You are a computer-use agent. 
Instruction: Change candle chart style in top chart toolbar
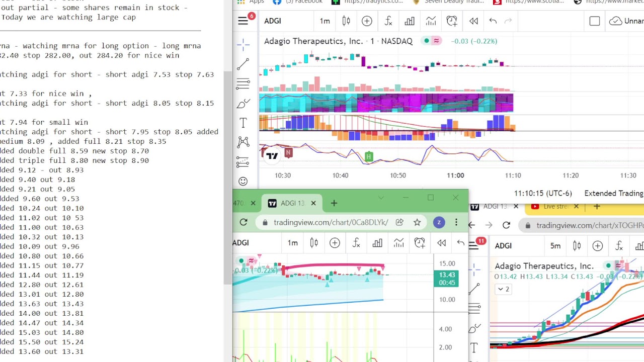(x=346, y=21)
